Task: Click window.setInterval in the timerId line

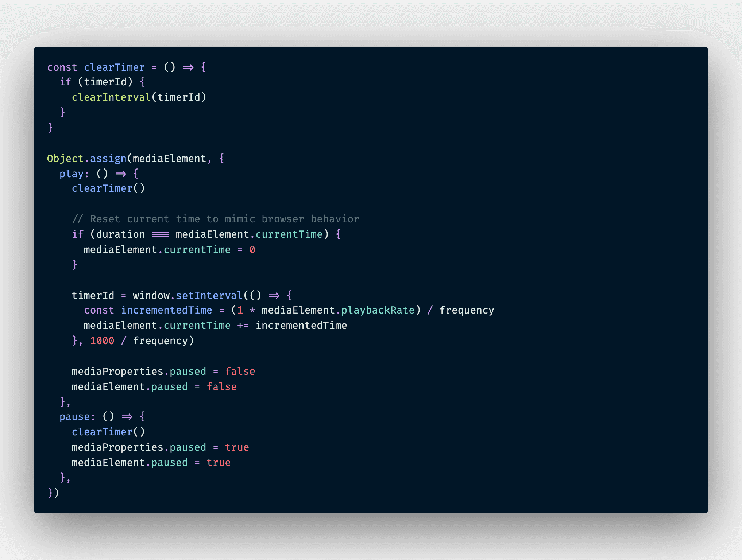Action: coord(188,295)
